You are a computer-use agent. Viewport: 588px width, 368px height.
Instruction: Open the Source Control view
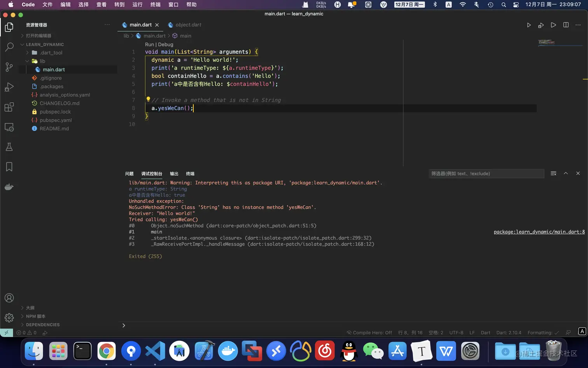pos(9,67)
